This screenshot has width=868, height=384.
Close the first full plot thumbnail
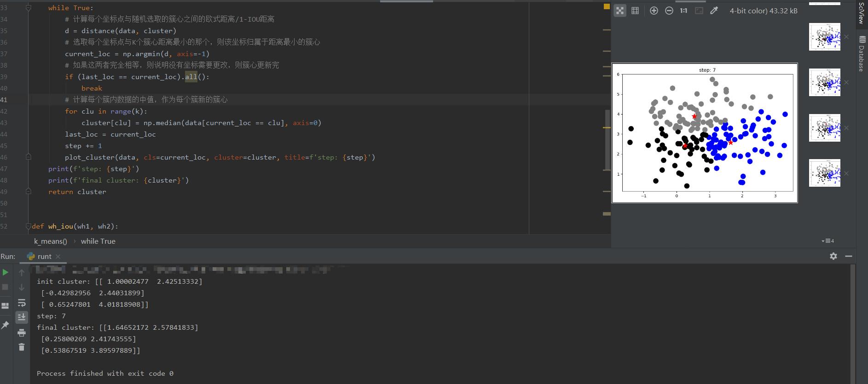coord(846,37)
